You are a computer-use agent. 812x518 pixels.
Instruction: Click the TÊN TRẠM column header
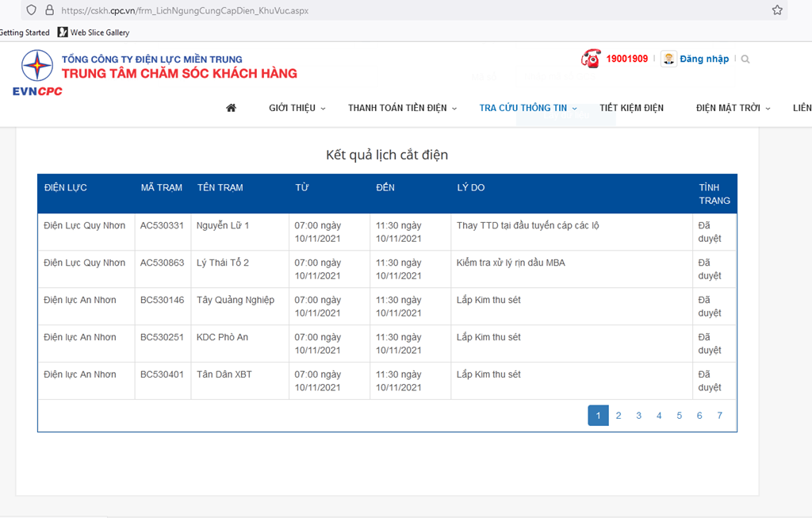click(x=220, y=187)
